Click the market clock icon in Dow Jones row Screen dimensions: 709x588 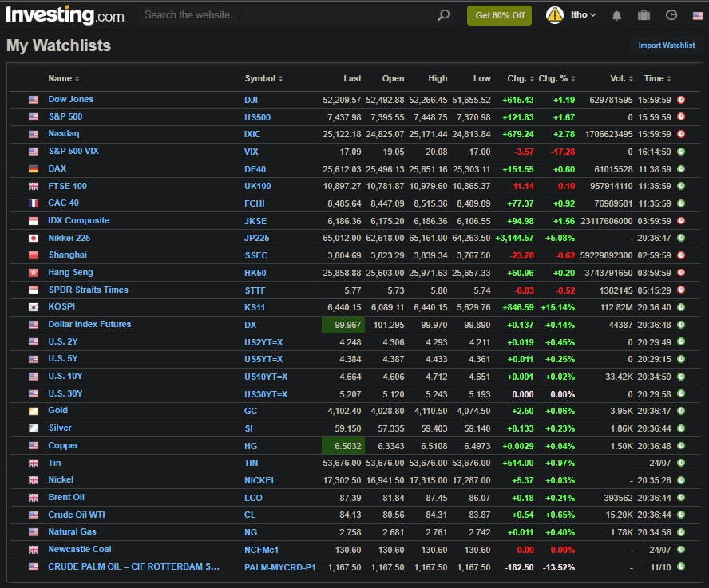681,100
